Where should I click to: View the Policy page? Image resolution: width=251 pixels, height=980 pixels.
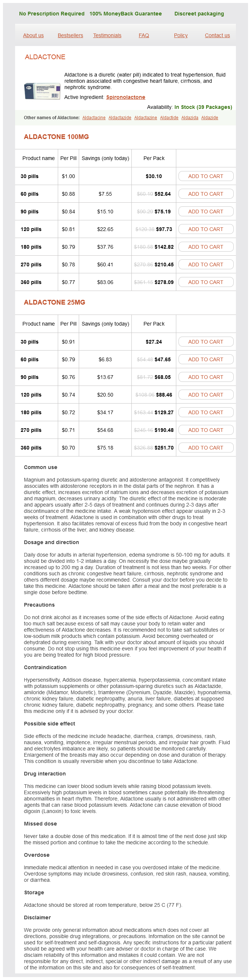181,35
